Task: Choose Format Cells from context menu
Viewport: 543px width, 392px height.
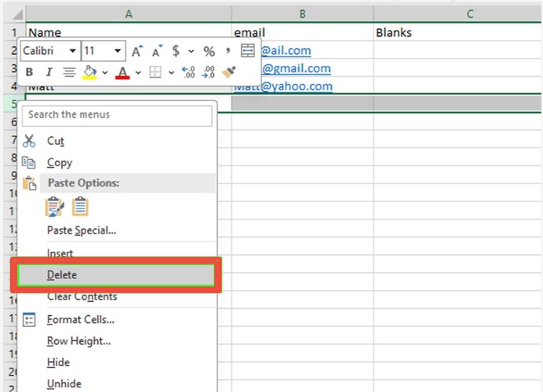Action: tap(80, 319)
